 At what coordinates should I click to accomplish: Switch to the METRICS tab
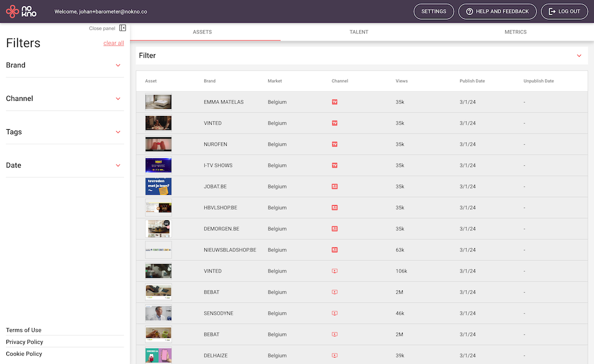pyautogui.click(x=516, y=32)
